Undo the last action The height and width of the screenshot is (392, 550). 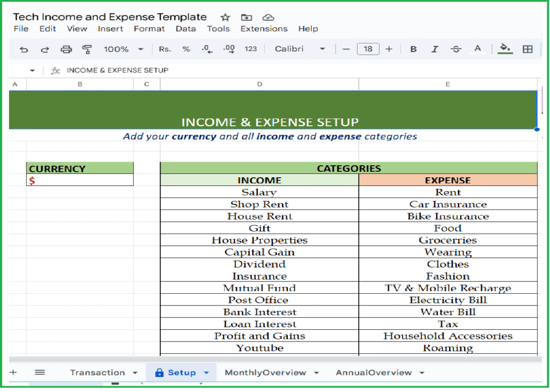click(x=24, y=49)
